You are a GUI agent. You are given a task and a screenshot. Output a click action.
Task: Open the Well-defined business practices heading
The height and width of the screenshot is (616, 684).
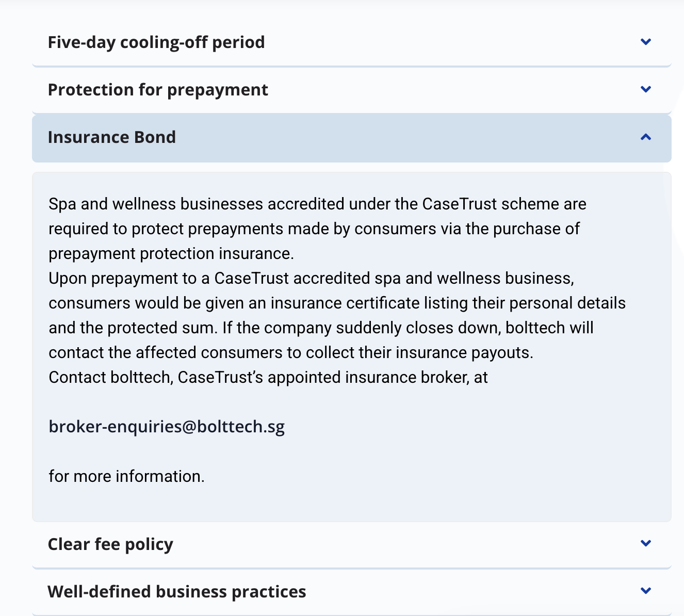point(177,592)
